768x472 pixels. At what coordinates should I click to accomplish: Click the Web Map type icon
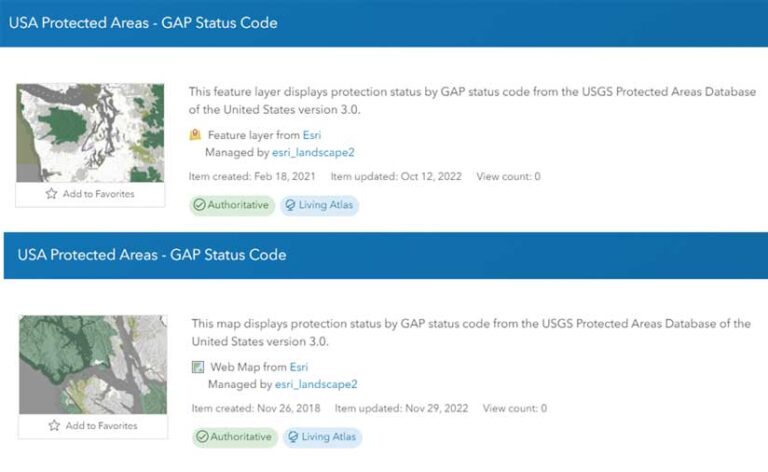tap(197, 367)
